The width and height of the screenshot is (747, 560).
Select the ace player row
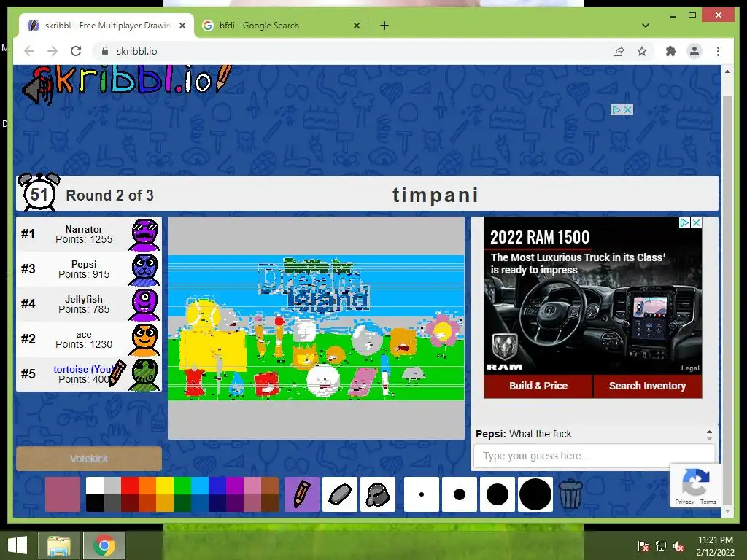89,339
